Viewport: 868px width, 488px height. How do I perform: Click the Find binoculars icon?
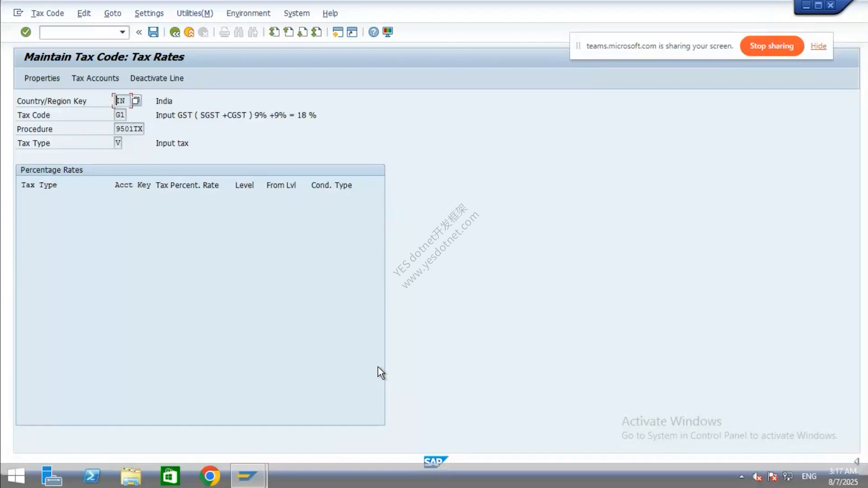pyautogui.click(x=239, y=32)
